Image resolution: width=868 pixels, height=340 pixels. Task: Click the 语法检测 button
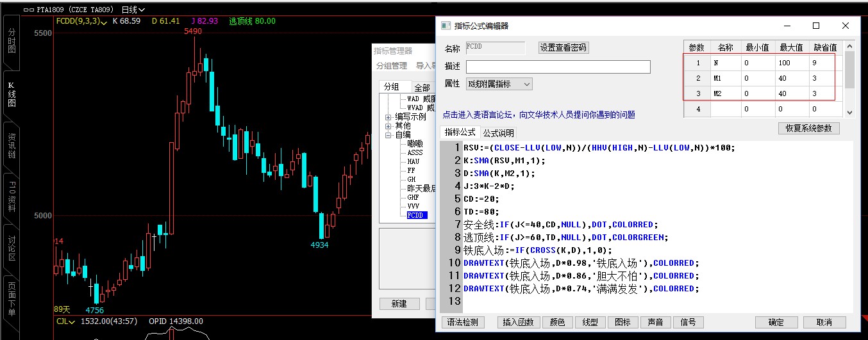click(463, 322)
